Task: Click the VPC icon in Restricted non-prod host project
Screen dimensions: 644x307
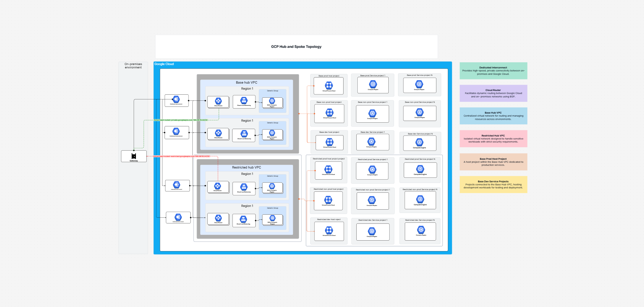Action: tap(328, 200)
